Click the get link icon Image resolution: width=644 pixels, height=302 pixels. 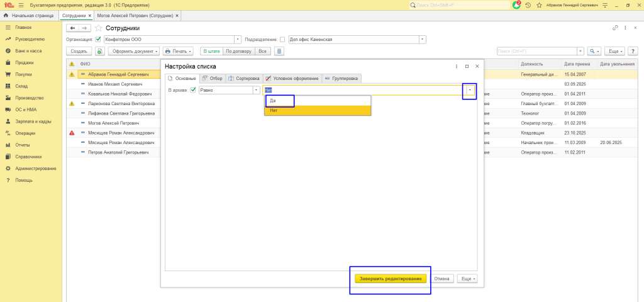(x=614, y=28)
